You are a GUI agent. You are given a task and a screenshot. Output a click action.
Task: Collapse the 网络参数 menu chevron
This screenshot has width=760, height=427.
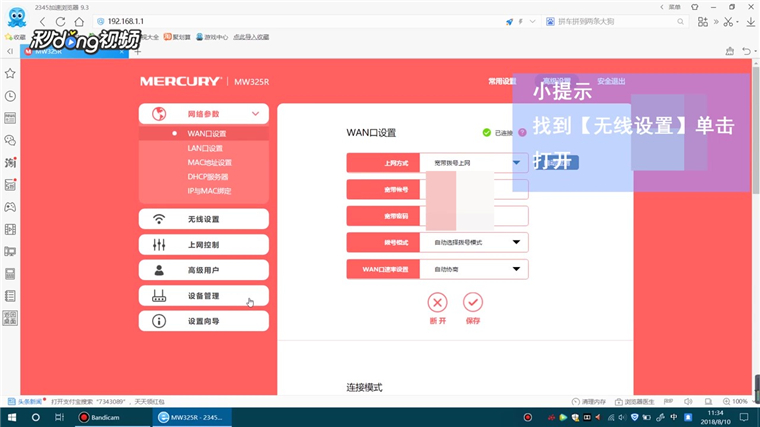point(255,114)
